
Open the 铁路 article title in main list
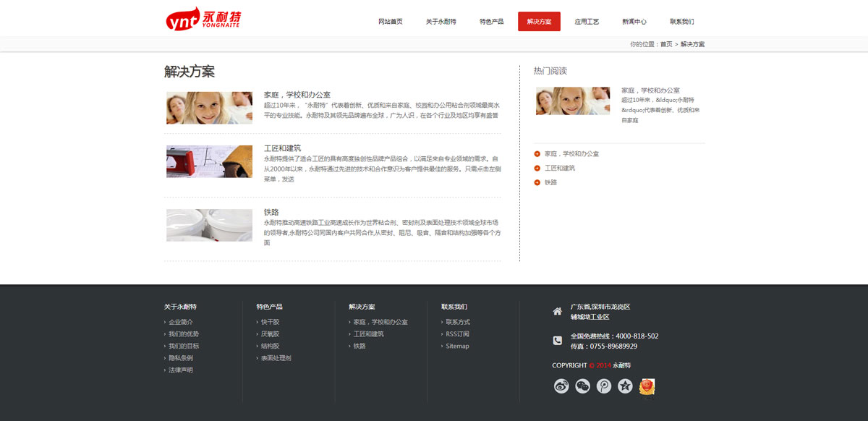click(271, 212)
